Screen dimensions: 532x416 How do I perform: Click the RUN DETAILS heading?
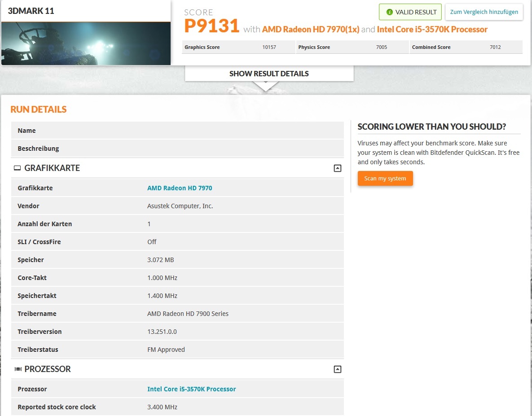click(38, 109)
